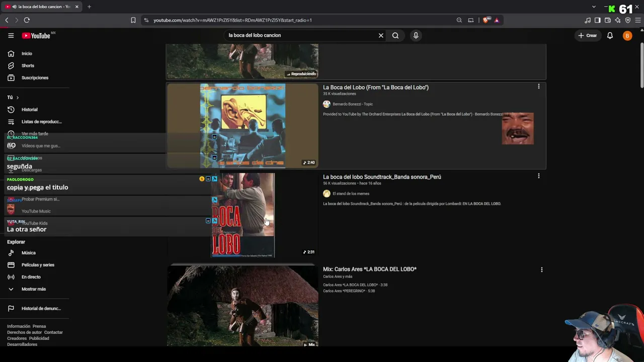Focus the YouTube search box

pyautogui.click(x=301, y=35)
